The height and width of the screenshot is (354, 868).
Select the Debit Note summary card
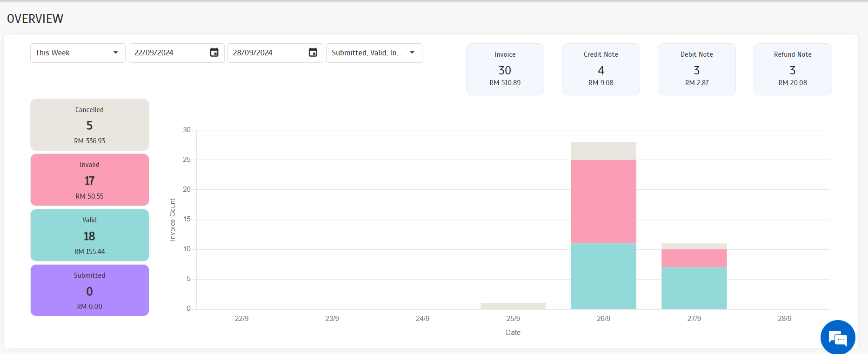pos(696,69)
